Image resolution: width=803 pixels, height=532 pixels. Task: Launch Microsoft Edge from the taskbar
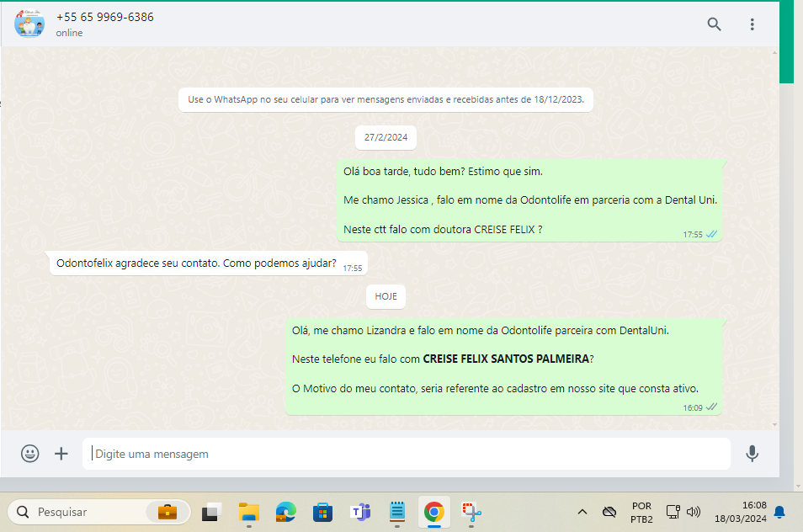tap(286, 512)
